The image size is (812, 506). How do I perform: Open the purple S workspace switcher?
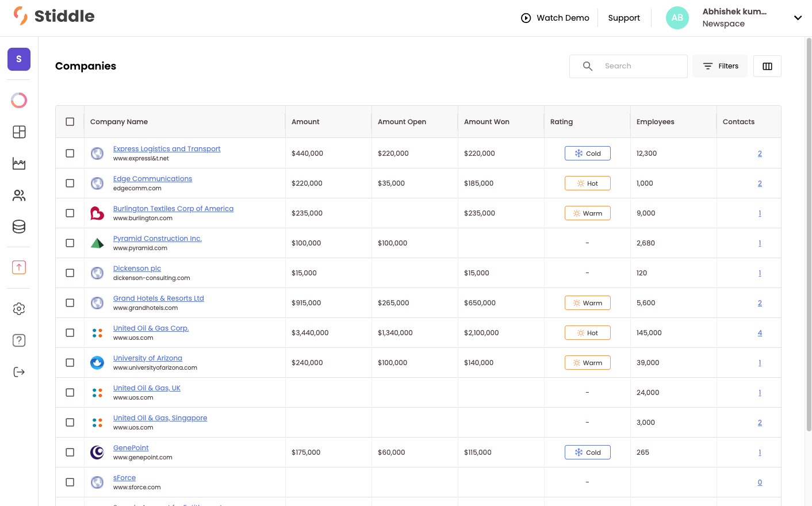tap(19, 59)
